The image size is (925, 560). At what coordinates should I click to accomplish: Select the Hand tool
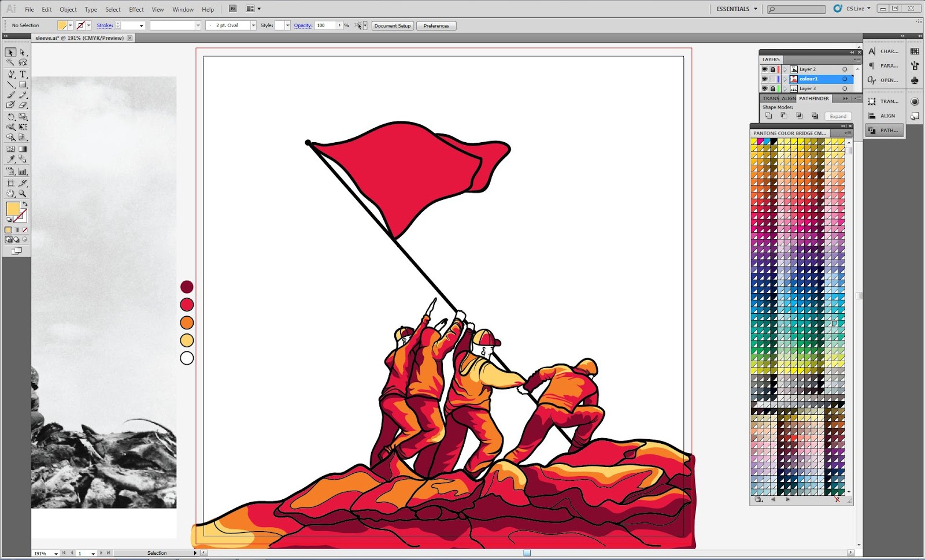click(x=10, y=194)
